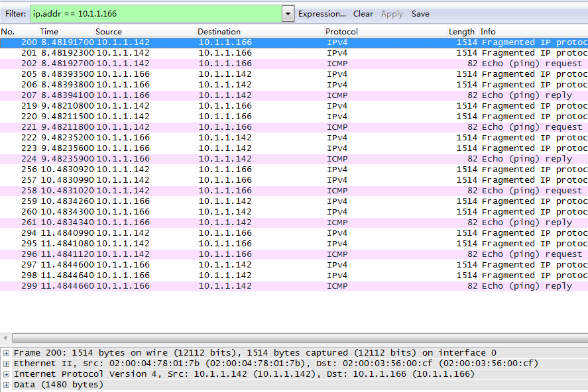Image resolution: width=588 pixels, height=392 pixels.
Task: Apply the display filter
Action: tap(392, 14)
